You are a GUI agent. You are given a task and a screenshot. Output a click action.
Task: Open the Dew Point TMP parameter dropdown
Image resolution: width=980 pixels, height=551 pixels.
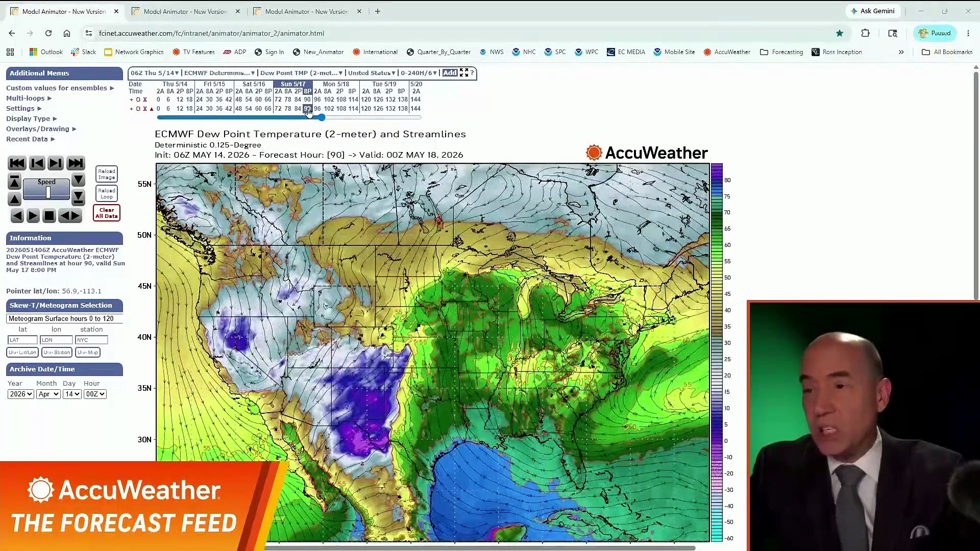[301, 73]
